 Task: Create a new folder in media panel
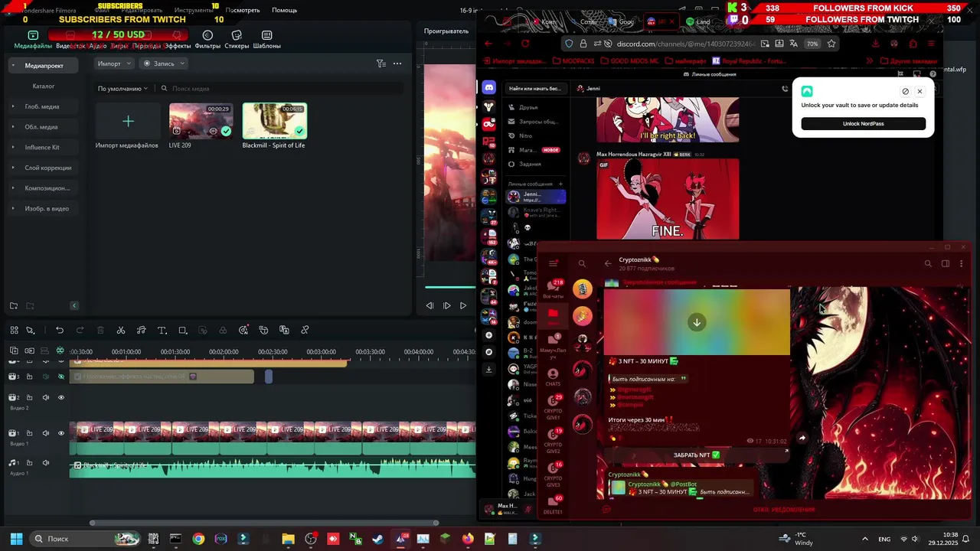(14, 306)
